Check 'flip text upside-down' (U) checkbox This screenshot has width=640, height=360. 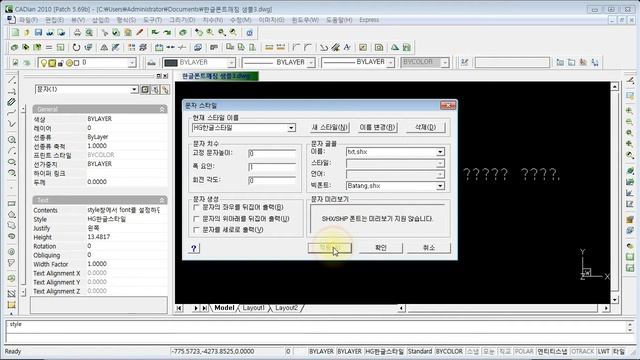196,219
